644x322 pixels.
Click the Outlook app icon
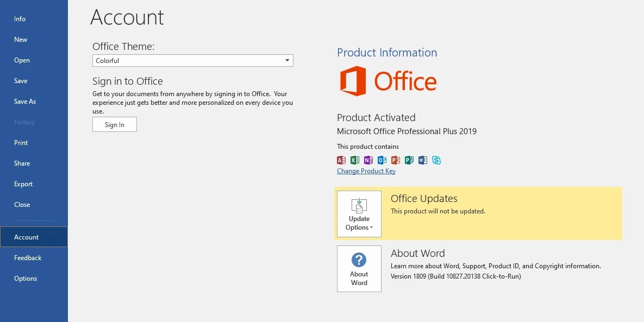(382, 160)
